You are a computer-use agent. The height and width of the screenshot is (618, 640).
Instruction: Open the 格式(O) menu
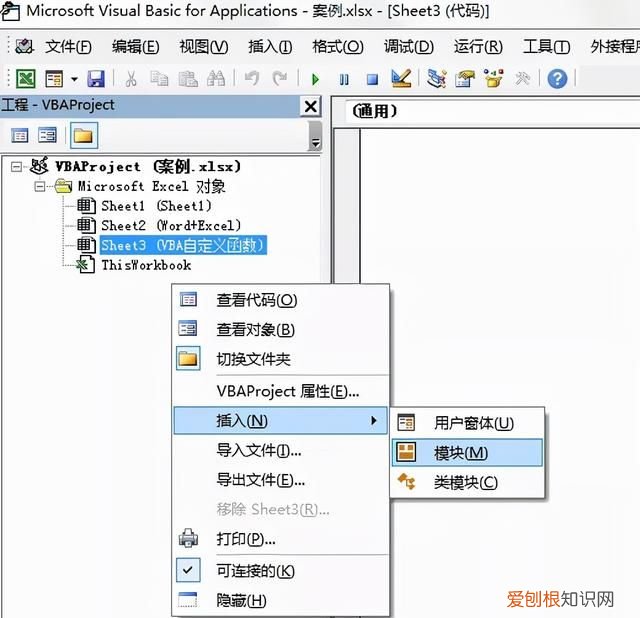point(338,47)
